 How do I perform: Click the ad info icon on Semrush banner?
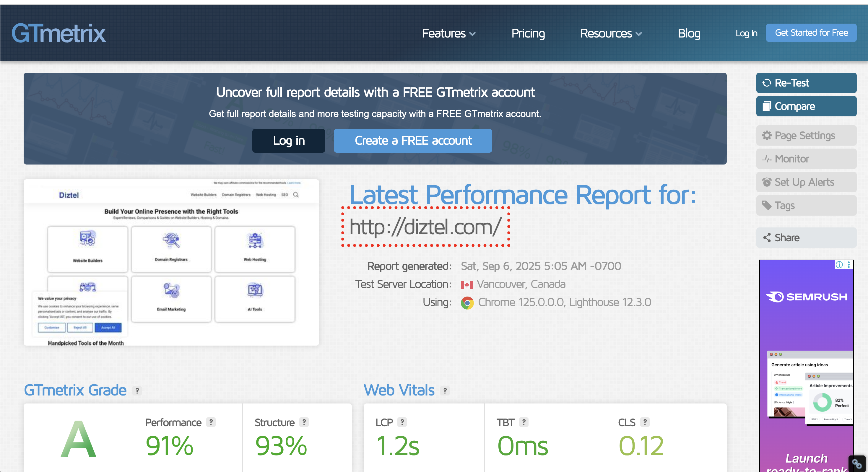(x=839, y=265)
